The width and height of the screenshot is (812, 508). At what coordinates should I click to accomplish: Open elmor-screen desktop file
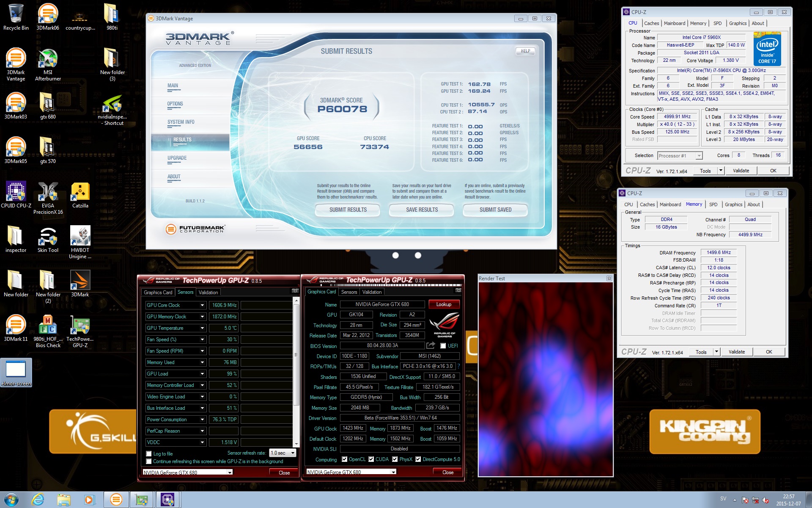tap(16, 373)
